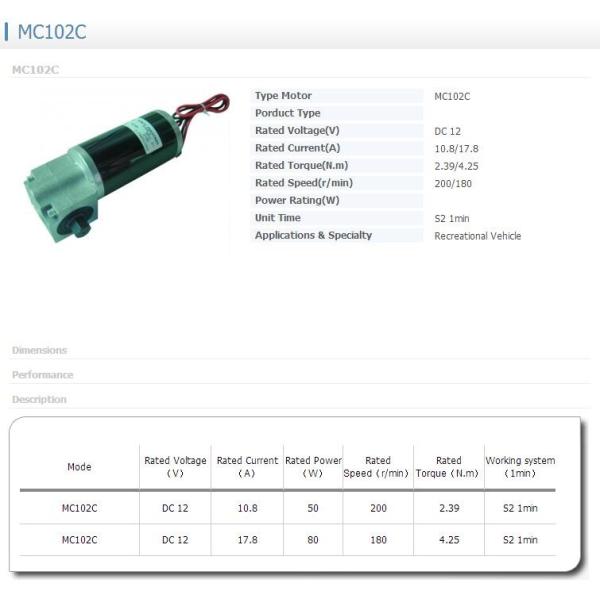The height and width of the screenshot is (600, 600).
Task: Open the Performance section heading
Action: pos(42,375)
